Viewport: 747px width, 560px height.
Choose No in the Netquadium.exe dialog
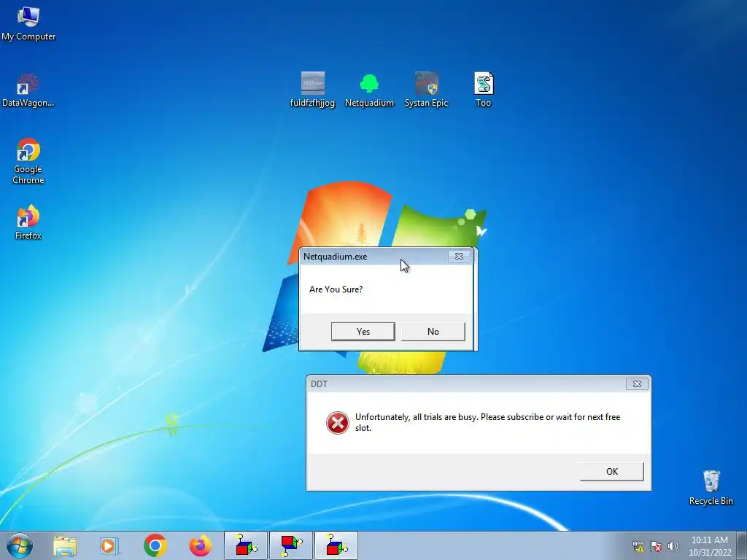point(433,332)
